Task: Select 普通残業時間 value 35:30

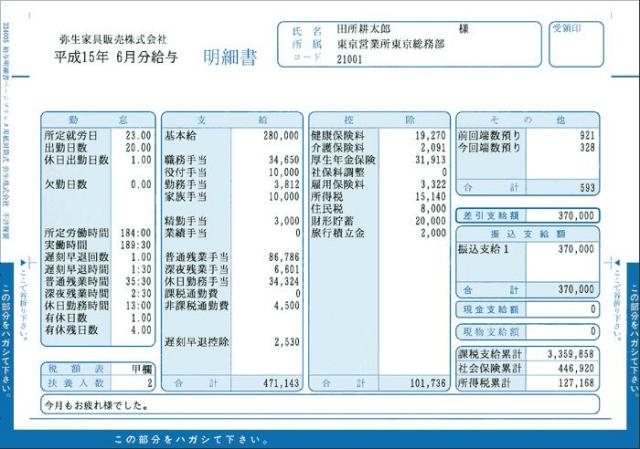Action: 138,282
